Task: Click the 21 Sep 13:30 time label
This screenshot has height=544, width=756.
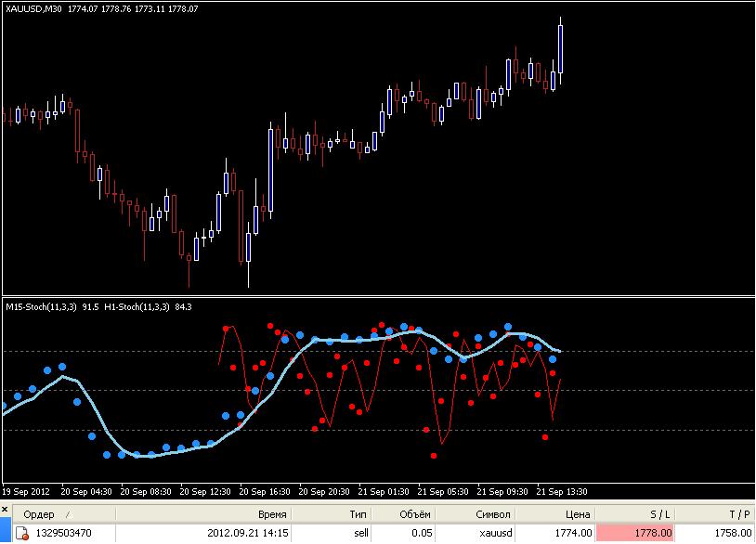Action: (x=562, y=491)
